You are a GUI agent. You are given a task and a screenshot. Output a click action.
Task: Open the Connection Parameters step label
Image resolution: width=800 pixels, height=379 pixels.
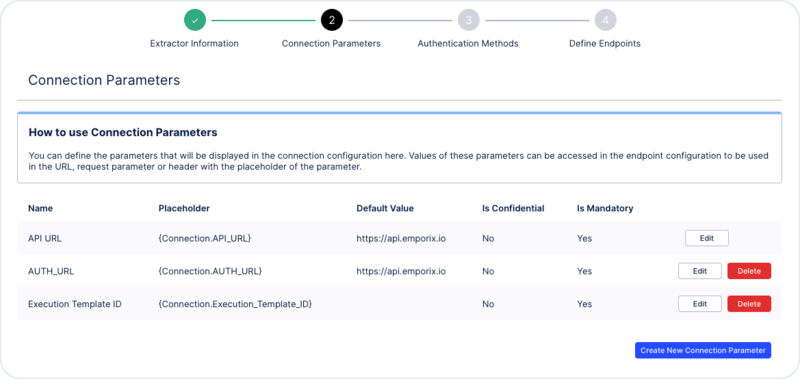pyautogui.click(x=331, y=44)
